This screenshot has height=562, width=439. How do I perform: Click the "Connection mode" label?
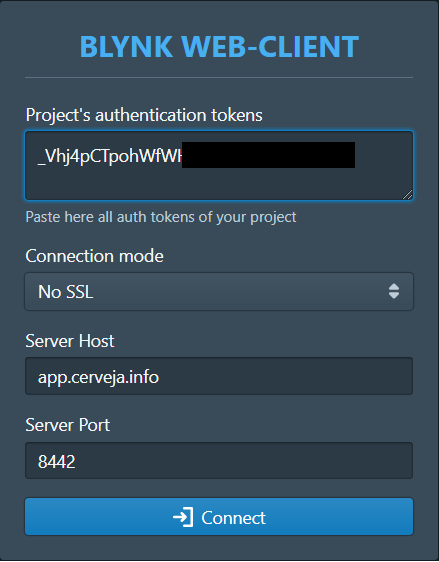click(95, 256)
